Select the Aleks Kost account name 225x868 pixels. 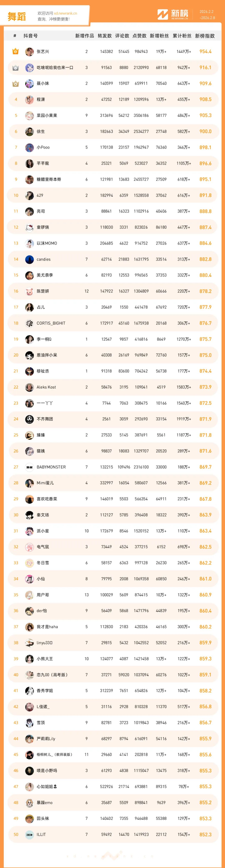(46, 387)
